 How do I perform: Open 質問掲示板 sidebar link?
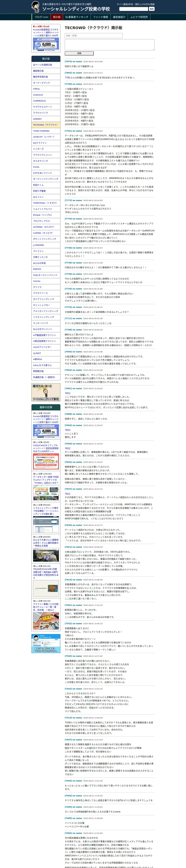coord(46,371)
